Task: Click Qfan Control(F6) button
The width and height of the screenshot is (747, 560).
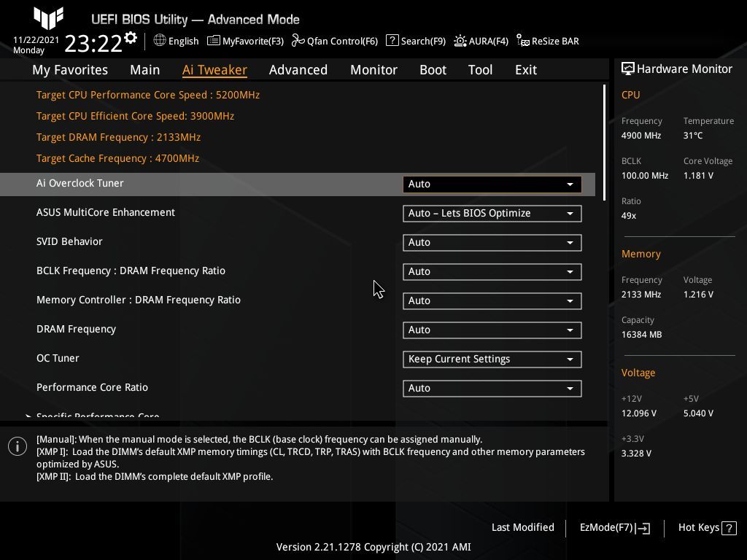Action: pos(335,41)
